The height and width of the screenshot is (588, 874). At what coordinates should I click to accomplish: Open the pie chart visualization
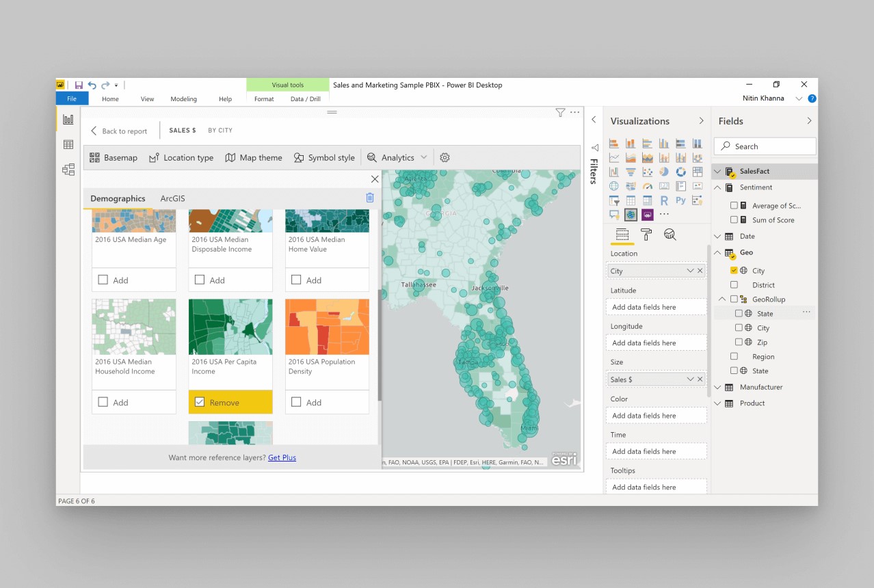pos(664,171)
